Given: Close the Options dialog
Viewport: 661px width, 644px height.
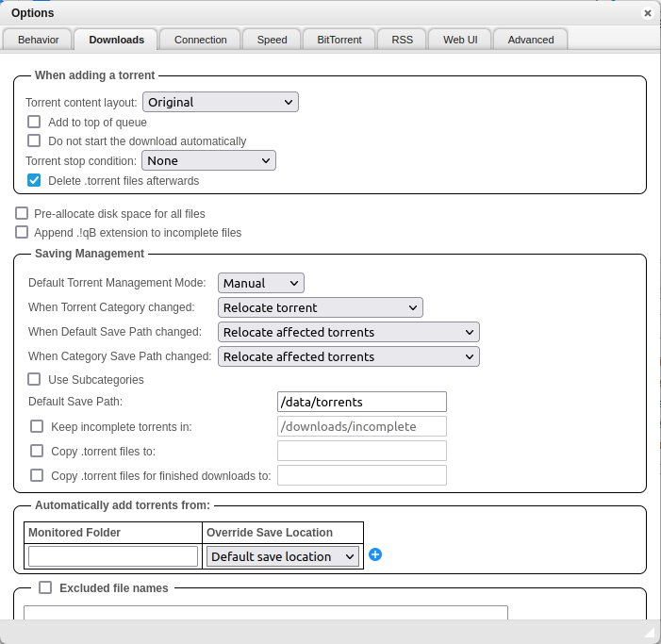Looking at the screenshot, I should 647,13.
